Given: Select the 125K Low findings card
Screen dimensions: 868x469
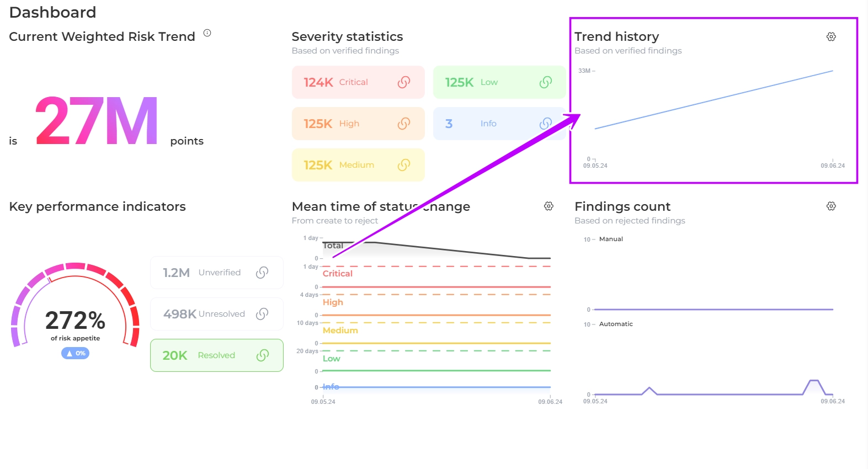Looking at the screenshot, I should (480, 82).
